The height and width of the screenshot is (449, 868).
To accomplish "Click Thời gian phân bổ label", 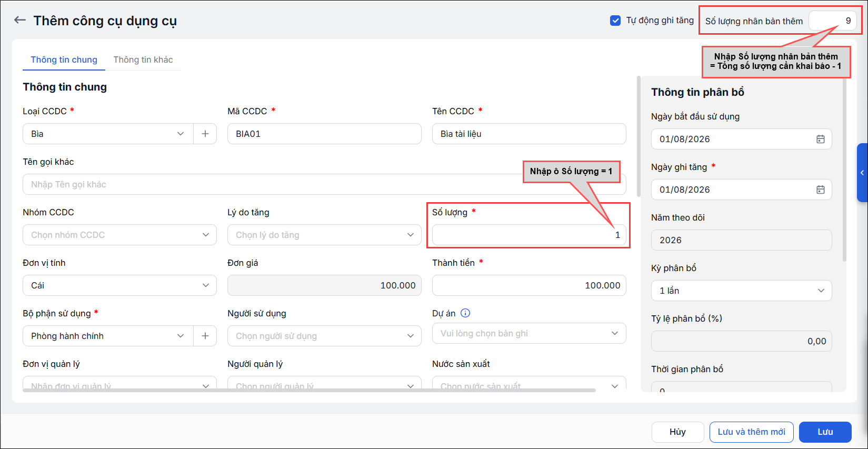I will (x=687, y=369).
